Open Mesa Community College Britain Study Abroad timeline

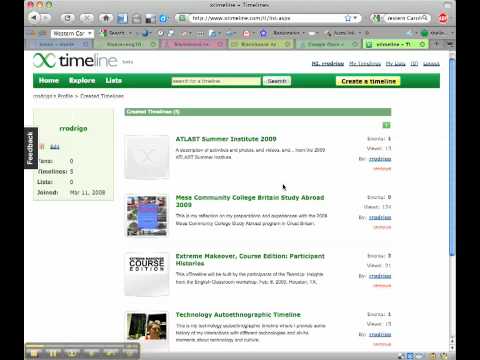click(250, 201)
